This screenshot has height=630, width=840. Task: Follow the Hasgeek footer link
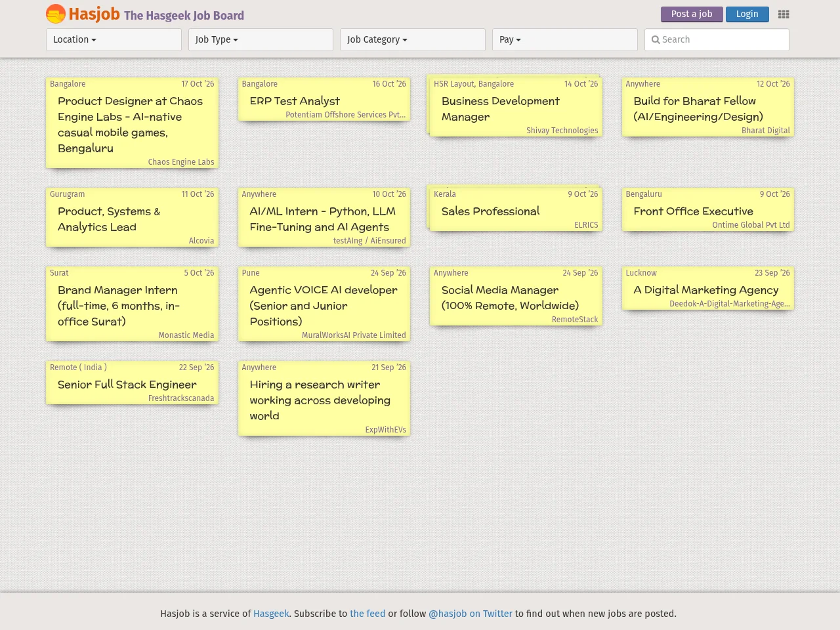click(271, 614)
